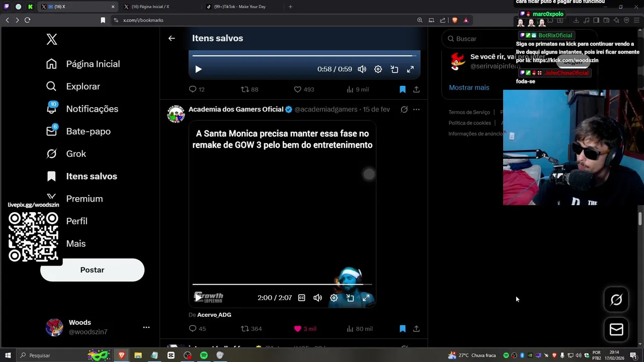Click the Postar button
The width and height of the screenshot is (644, 362).
click(x=92, y=270)
